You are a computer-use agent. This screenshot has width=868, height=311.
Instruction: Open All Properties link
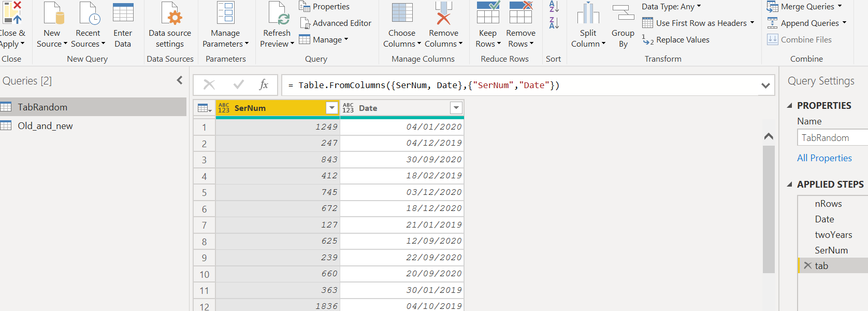[824, 158]
